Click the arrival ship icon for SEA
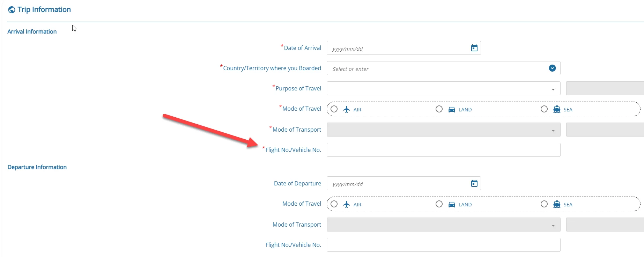 click(x=556, y=109)
